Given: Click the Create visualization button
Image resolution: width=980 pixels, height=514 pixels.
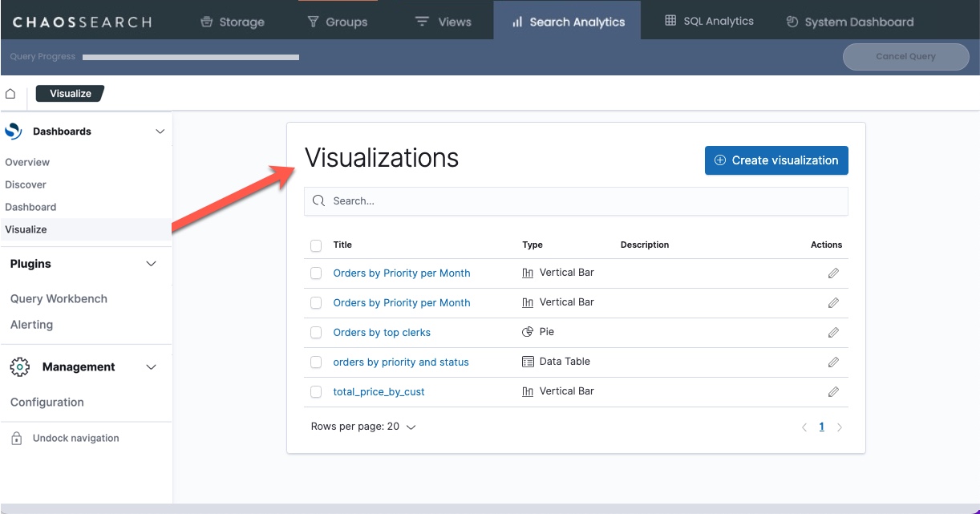Looking at the screenshot, I should (775, 160).
